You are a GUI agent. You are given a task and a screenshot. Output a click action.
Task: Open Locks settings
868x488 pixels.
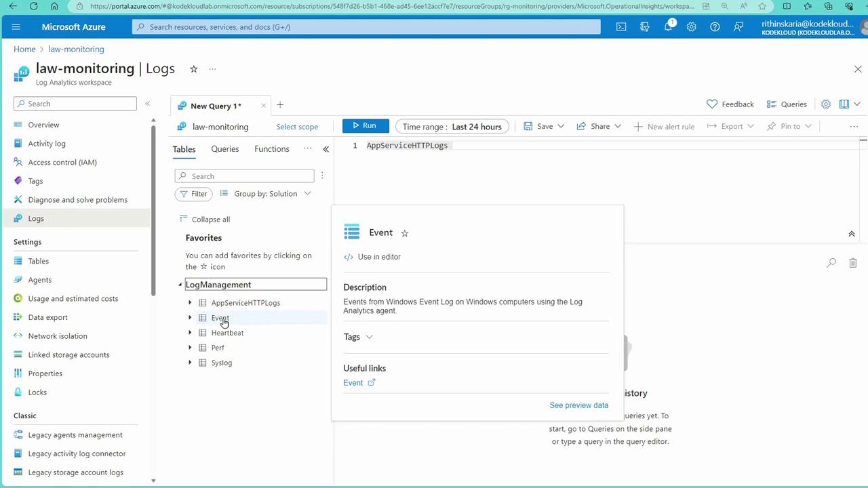click(37, 392)
